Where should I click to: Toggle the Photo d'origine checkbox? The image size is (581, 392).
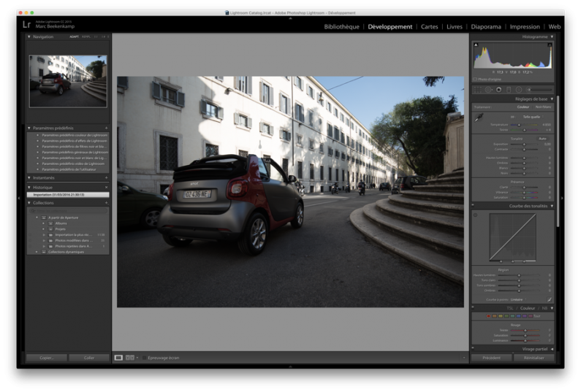click(x=475, y=79)
